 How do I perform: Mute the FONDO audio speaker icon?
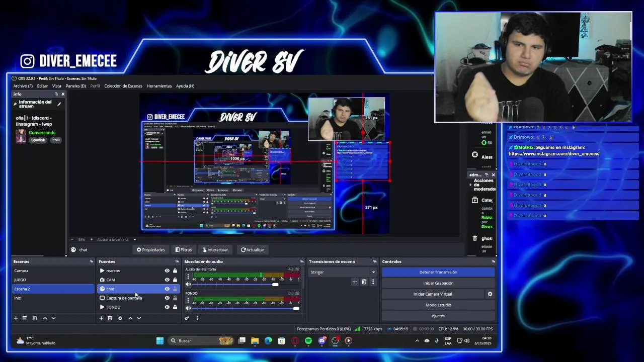pos(188,308)
